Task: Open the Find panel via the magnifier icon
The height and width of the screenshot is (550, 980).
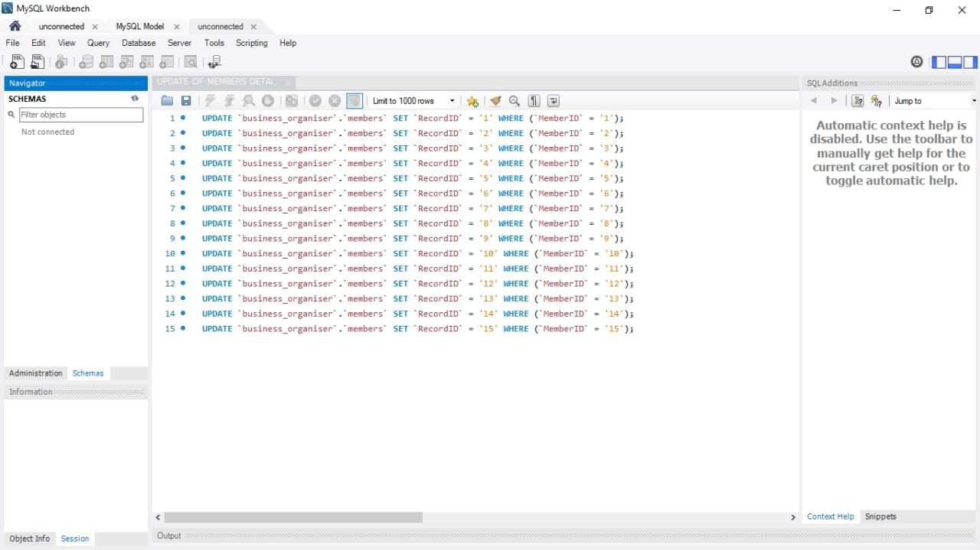Action: [x=514, y=100]
